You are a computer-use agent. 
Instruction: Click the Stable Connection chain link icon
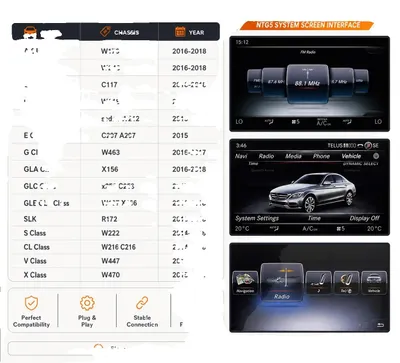[x=142, y=303]
